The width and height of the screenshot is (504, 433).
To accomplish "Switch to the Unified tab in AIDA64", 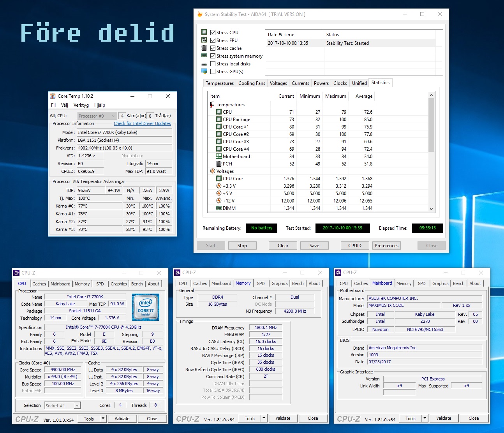I will pyautogui.click(x=359, y=83).
